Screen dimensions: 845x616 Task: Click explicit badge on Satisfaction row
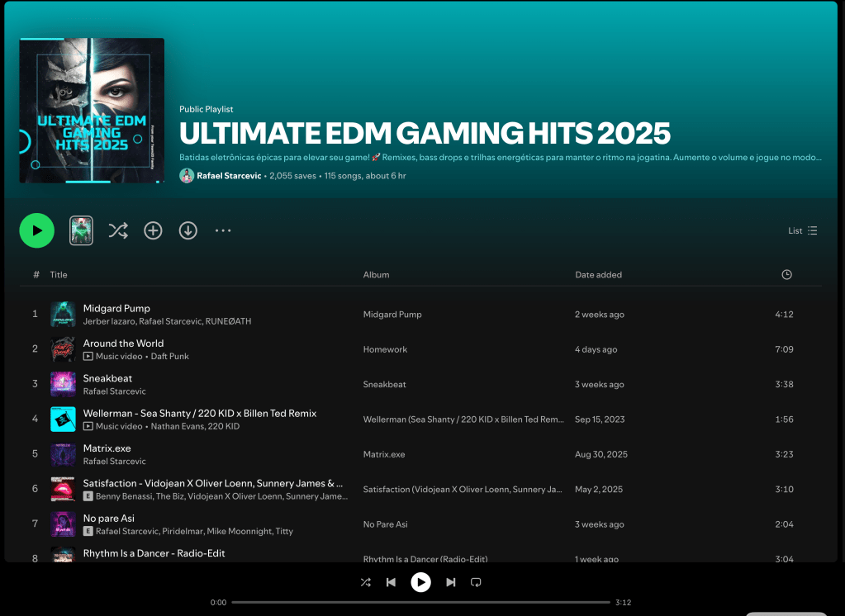88,496
